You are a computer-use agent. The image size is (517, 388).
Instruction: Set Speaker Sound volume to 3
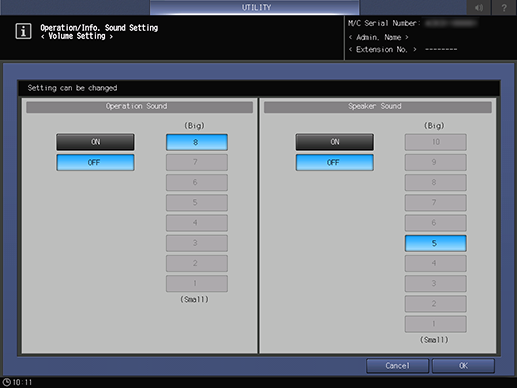click(436, 284)
